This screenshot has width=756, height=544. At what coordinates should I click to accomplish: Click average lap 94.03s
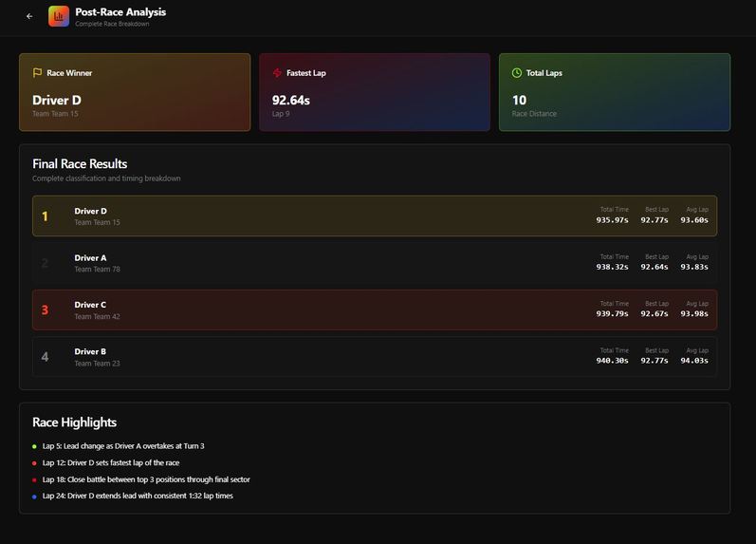[694, 361]
